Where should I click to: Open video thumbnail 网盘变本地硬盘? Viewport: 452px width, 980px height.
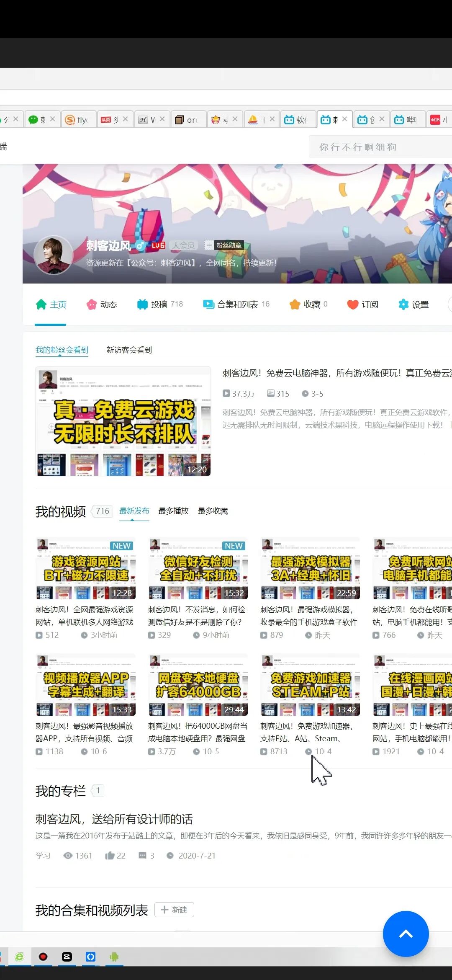click(198, 685)
